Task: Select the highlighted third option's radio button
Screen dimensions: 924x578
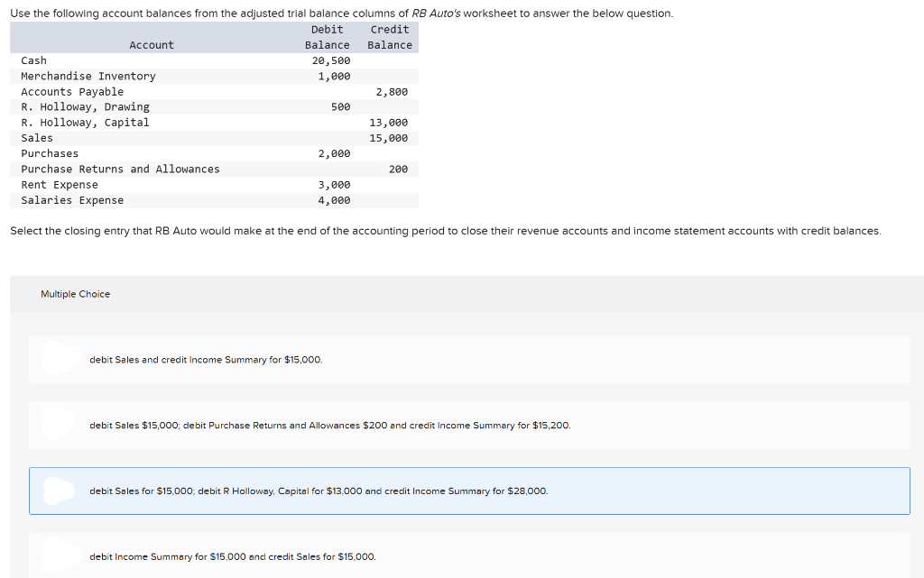Action: click(x=58, y=491)
